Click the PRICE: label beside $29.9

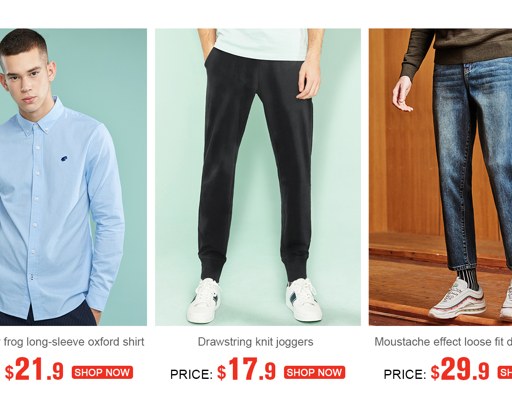[x=405, y=374]
